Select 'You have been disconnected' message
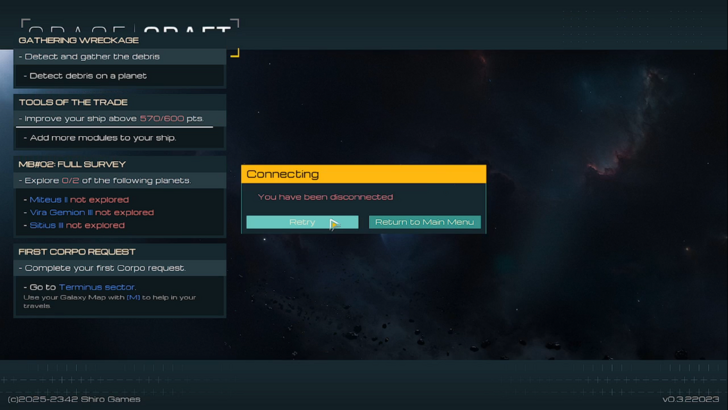 [x=325, y=197]
